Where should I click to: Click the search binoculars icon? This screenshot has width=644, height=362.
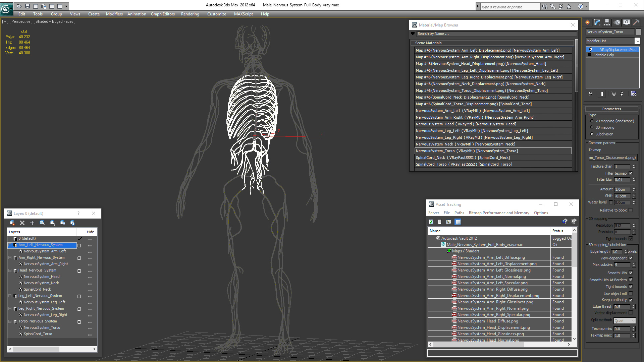(x=544, y=6)
